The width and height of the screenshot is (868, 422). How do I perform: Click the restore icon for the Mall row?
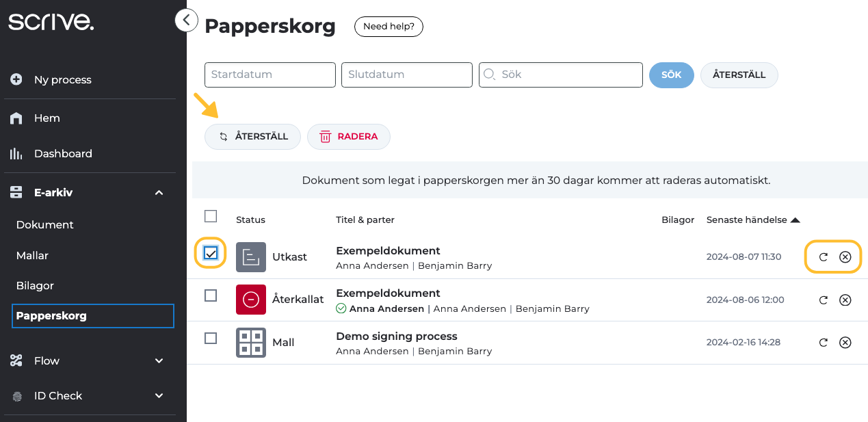824,342
